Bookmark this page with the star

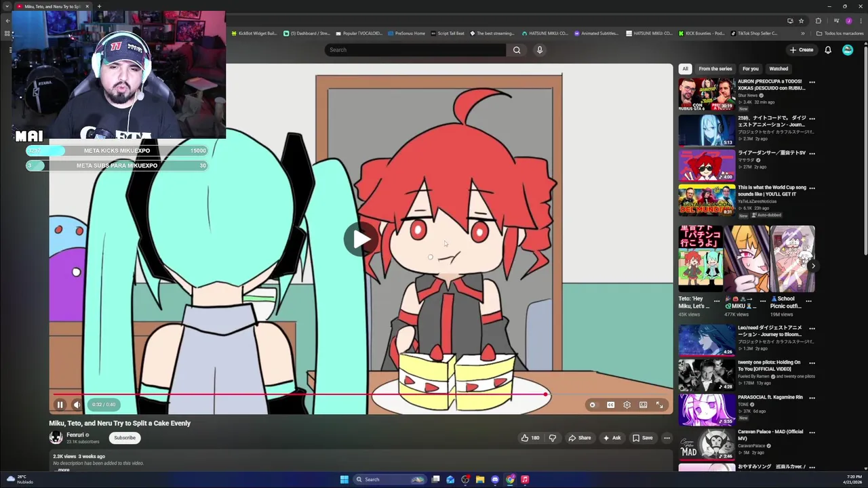[801, 21]
